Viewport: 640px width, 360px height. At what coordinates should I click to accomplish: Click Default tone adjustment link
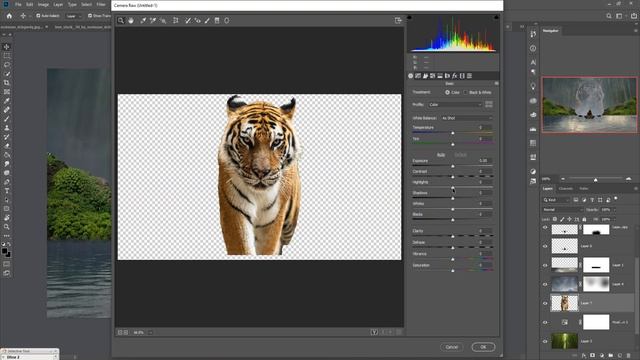[460, 155]
